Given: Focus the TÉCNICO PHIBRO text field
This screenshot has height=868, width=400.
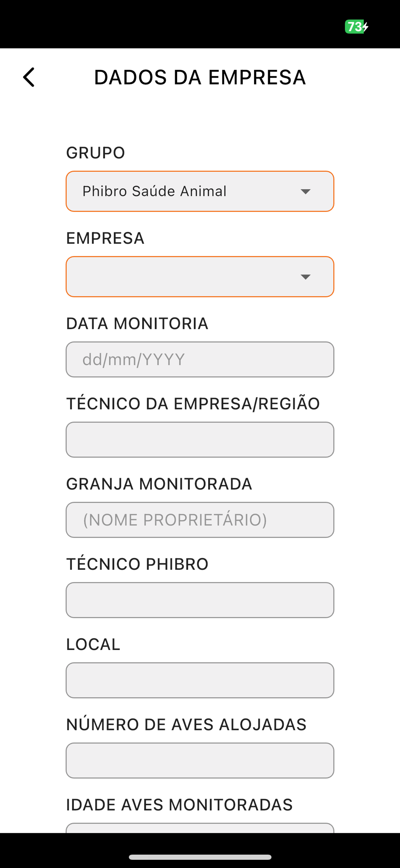Looking at the screenshot, I should point(200,600).
